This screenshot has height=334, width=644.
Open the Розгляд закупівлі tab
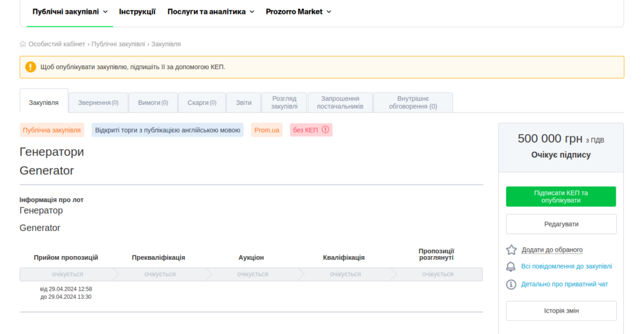pyautogui.click(x=284, y=103)
